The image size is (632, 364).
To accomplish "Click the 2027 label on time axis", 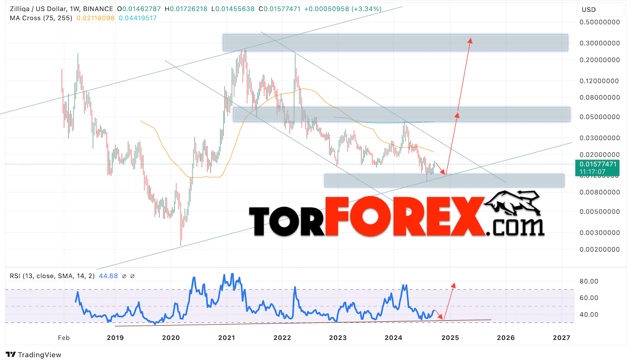I will (562, 338).
